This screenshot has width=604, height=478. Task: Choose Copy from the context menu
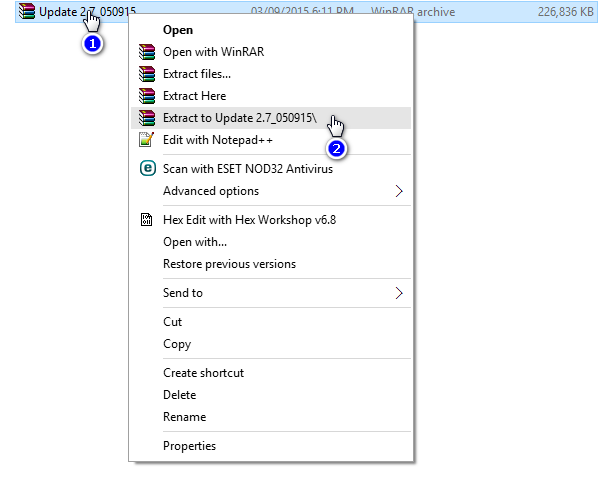pyautogui.click(x=271, y=344)
